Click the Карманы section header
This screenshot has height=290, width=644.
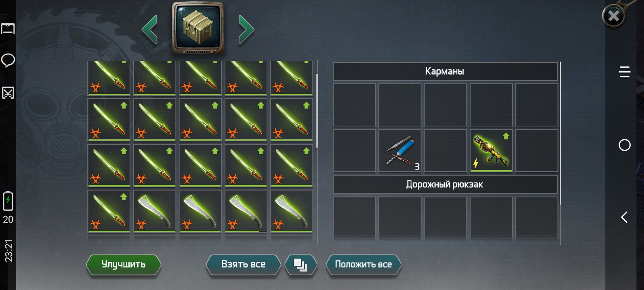coord(445,72)
